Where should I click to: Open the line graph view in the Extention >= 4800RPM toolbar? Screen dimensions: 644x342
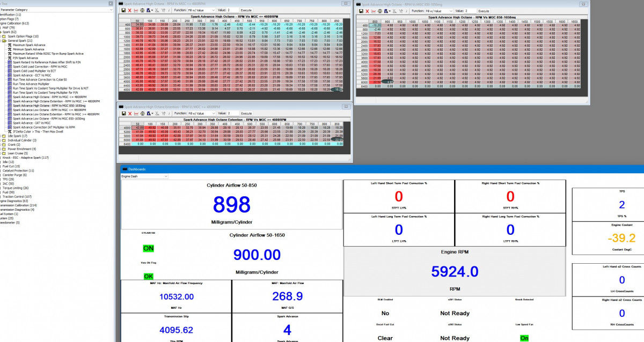click(136, 113)
